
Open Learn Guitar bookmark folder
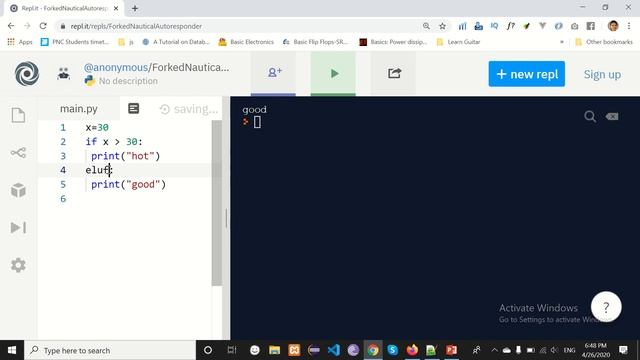pos(458,42)
